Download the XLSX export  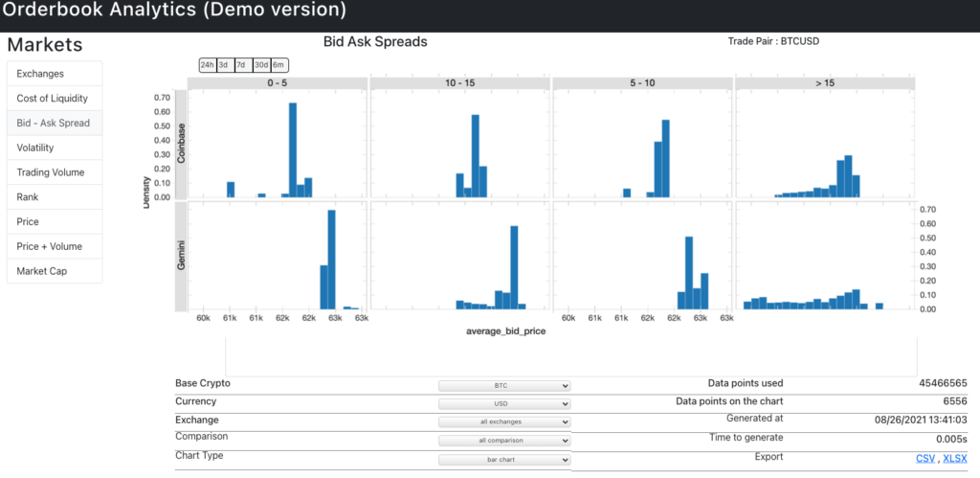pos(954,459)
